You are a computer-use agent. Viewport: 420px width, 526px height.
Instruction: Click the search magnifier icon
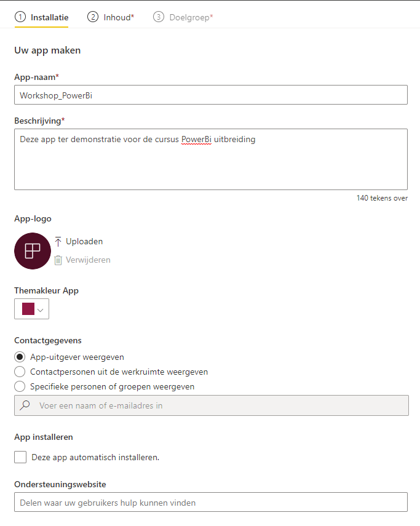[25, 405]
